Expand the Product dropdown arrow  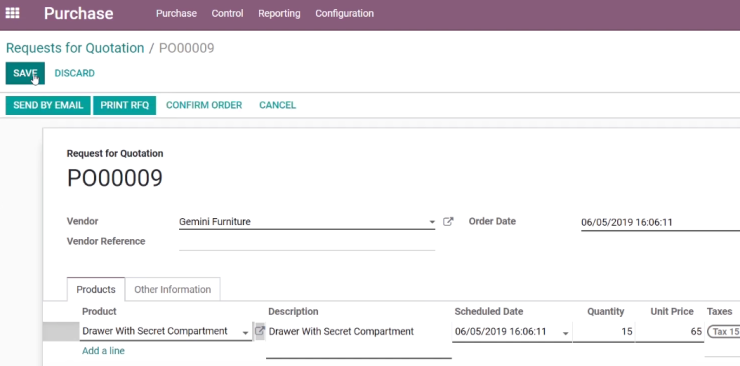pos(245,333)
